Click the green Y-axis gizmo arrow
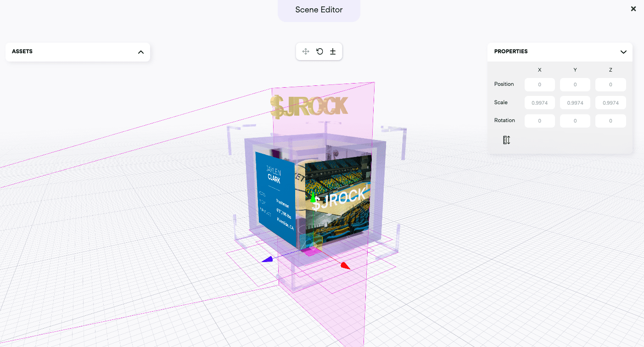This screenshot has height=347, width=644. click(314, 196)
